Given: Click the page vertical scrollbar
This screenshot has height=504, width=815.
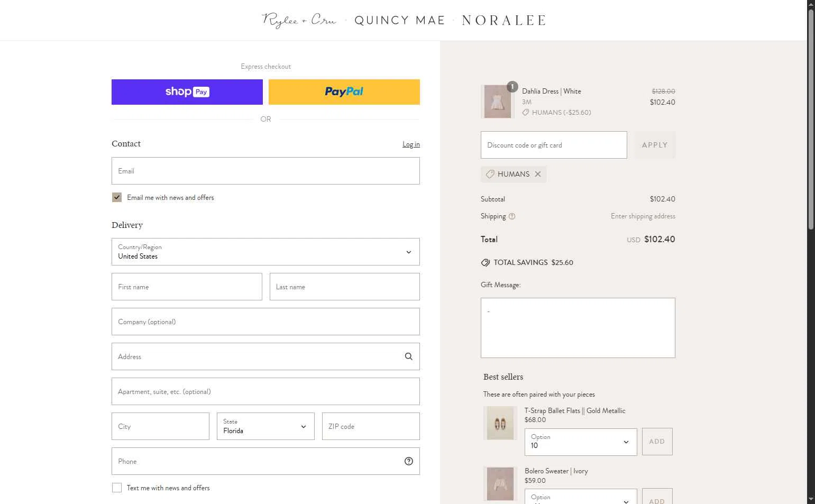Looking at the screenshot, I should pyautogui.click(x=811, y=120).
